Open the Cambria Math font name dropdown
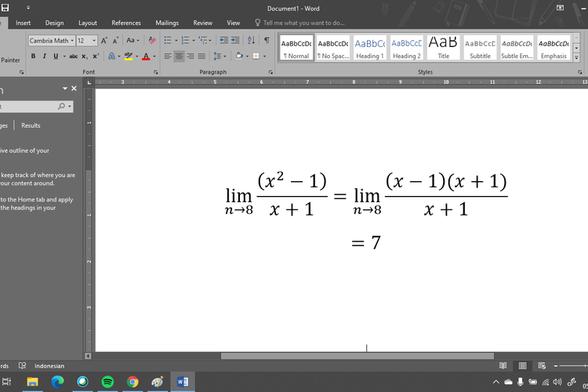The height and width of the screenshot is (392, 588). coord(72,41)
